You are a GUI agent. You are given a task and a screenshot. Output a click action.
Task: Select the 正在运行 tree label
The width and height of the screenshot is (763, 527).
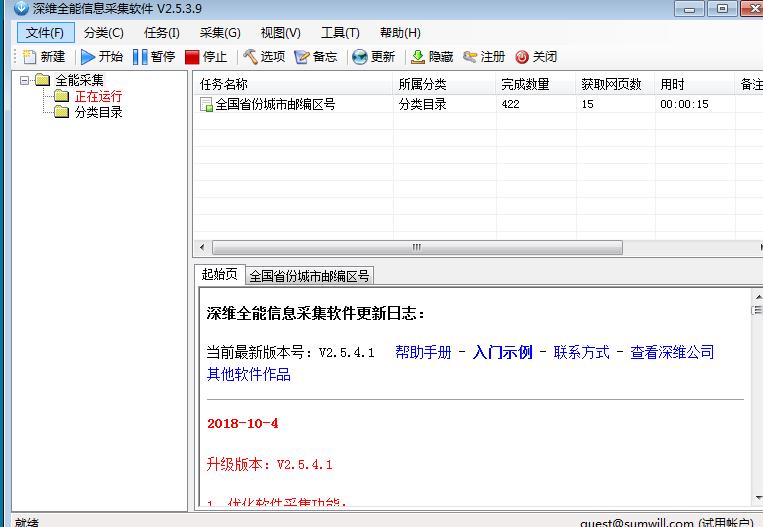(98, 96)
